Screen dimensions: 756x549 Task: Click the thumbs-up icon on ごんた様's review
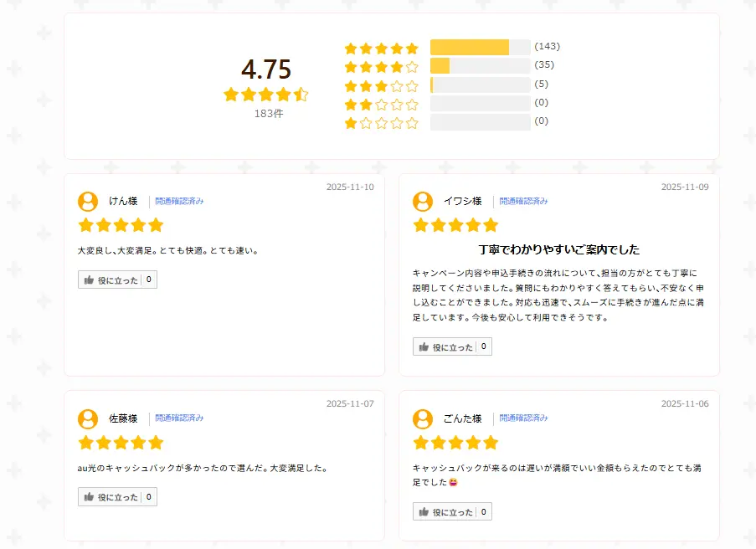click(x=424, y=511)
